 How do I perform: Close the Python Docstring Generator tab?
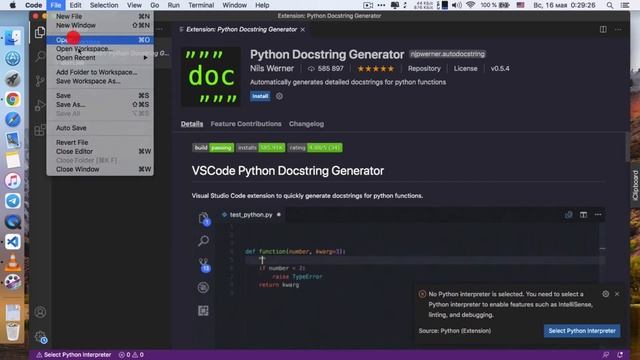pos(302,30)
